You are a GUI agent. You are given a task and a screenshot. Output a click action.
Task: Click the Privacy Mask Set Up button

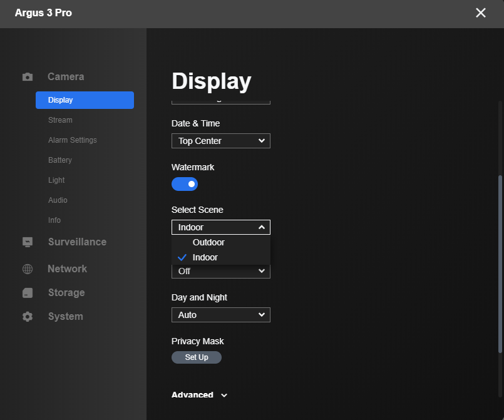[197, 357]
